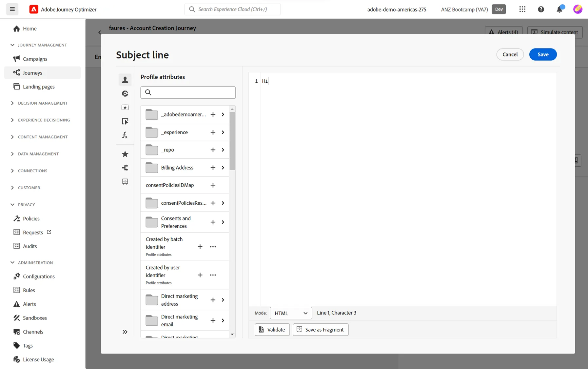Screen dimensions: 588x369
Task: Open the Favorites star icon
Action: [x=125, y=154]
